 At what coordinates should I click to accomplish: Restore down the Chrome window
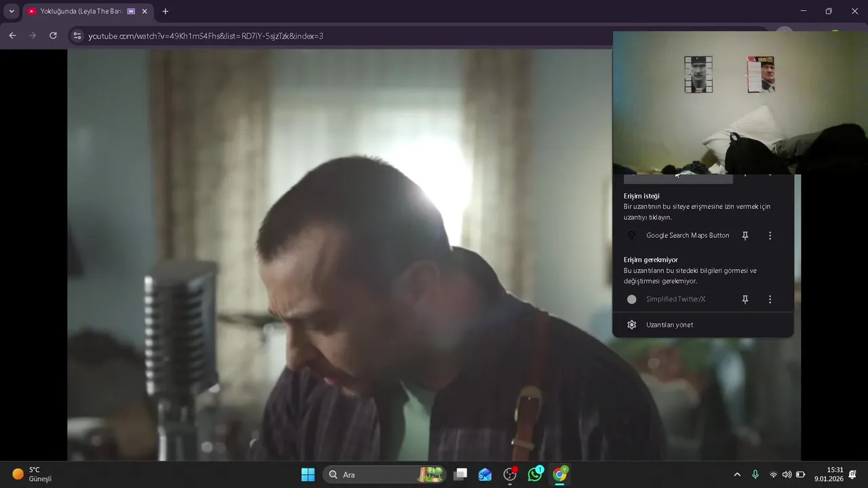829,12
